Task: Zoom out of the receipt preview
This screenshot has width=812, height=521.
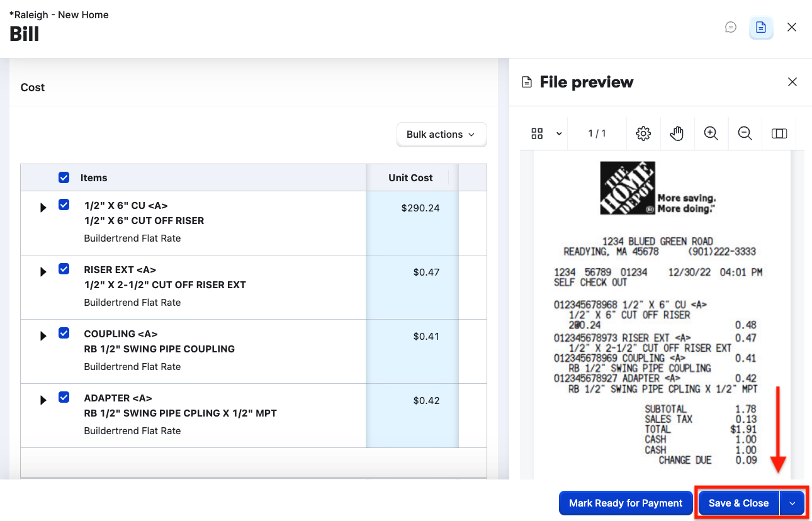Action: coord(745,133)
